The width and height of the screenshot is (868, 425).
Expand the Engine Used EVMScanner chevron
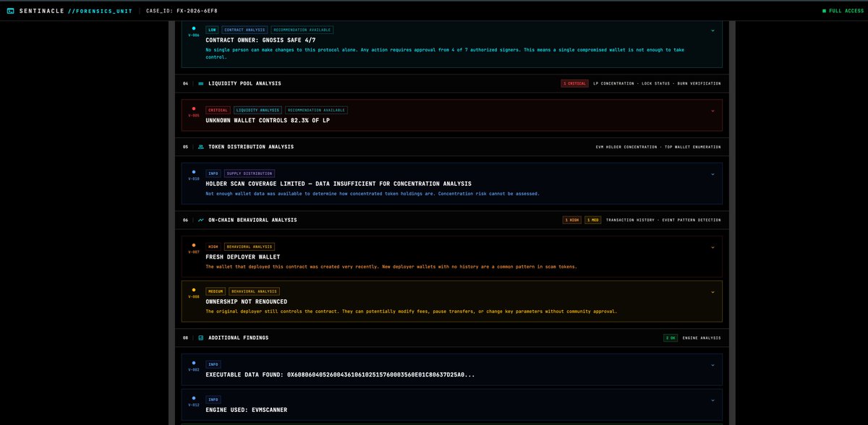[x=712, y=400]
